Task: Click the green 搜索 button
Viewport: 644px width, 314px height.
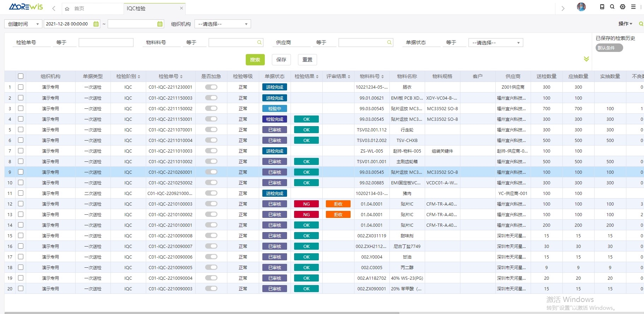Action: [x=255, y=60]
